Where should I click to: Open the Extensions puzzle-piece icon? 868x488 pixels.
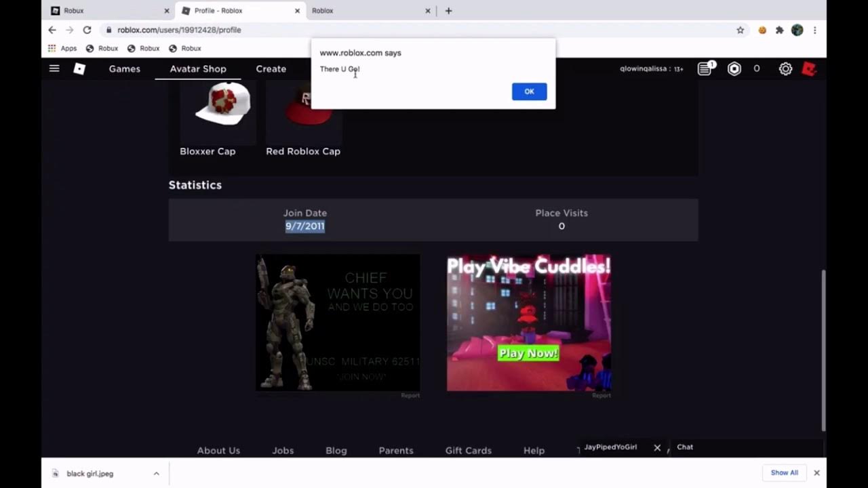779,30
